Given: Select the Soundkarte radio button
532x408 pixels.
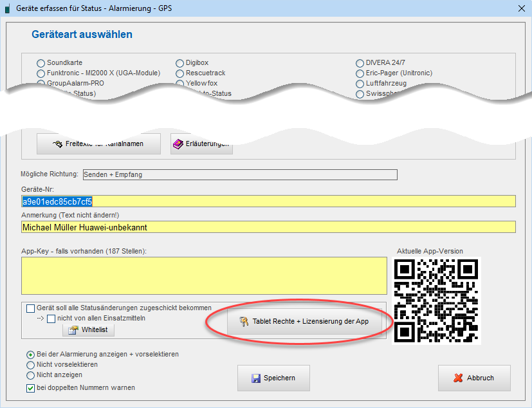Looking at the screenshot, I should coord(41,63).
